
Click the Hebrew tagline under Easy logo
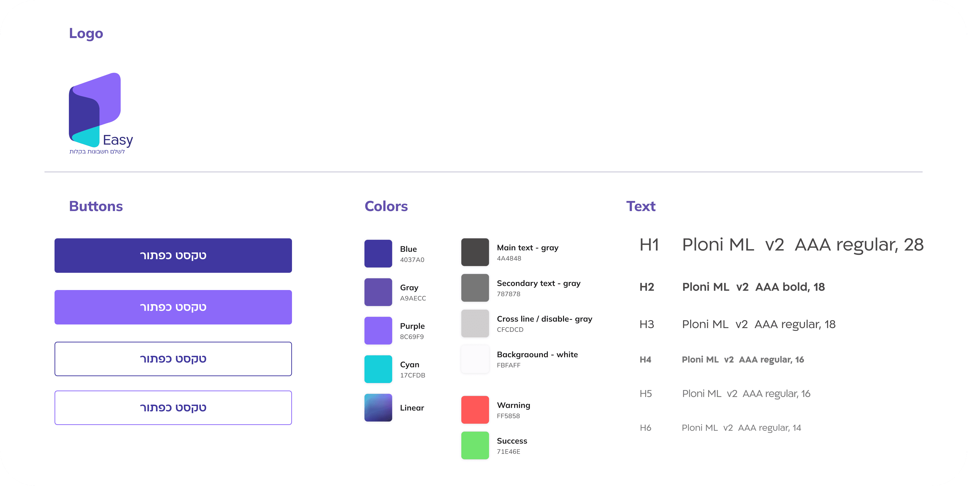[97, 151]
